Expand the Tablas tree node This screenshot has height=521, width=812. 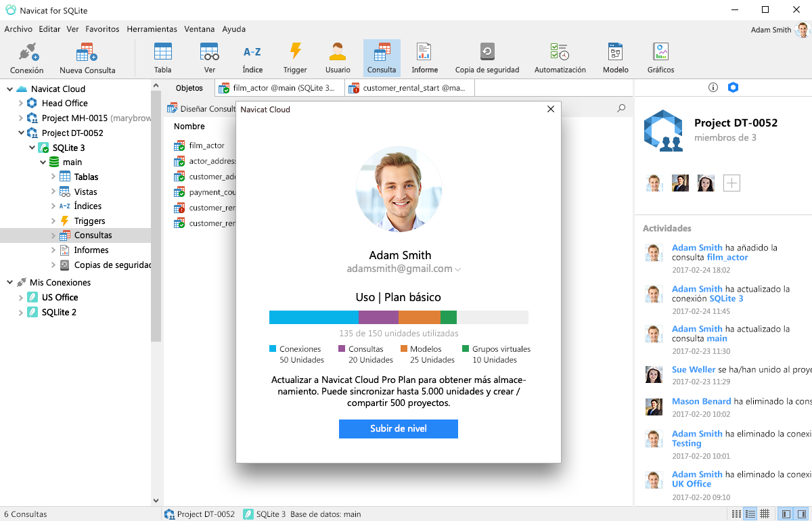tap(53, 177)
